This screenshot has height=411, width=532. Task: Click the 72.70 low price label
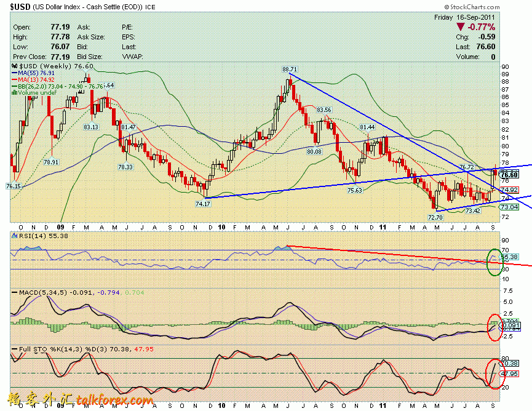pos(435,217)
